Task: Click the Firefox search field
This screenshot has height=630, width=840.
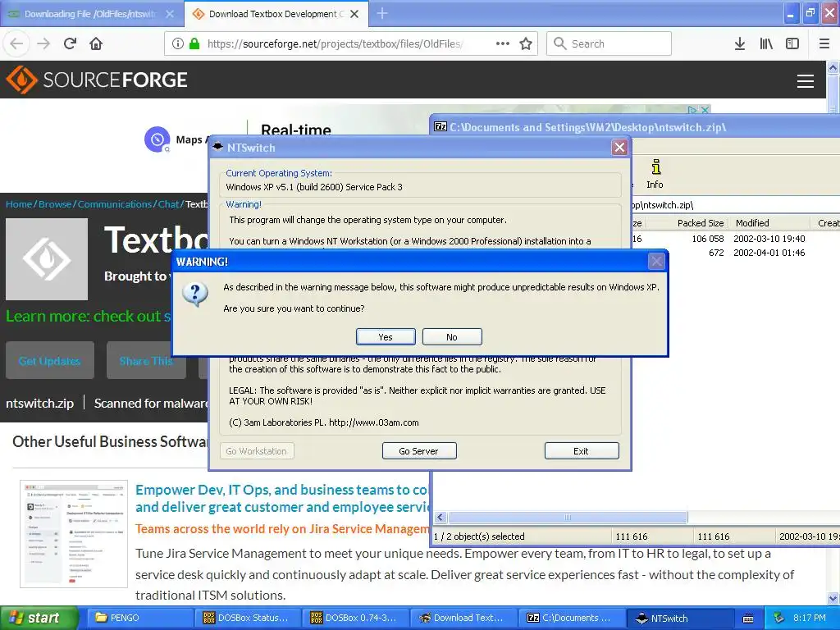Action: [x=609, y=43]
